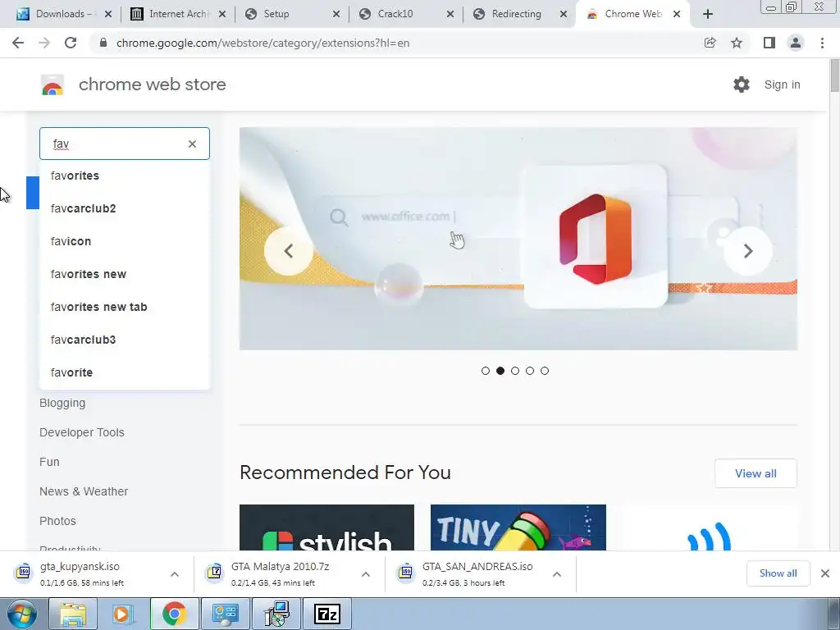The height and width of the screenshot is (630, 840).
Task: Open Web Store settings gear
Action: point(742,84)
